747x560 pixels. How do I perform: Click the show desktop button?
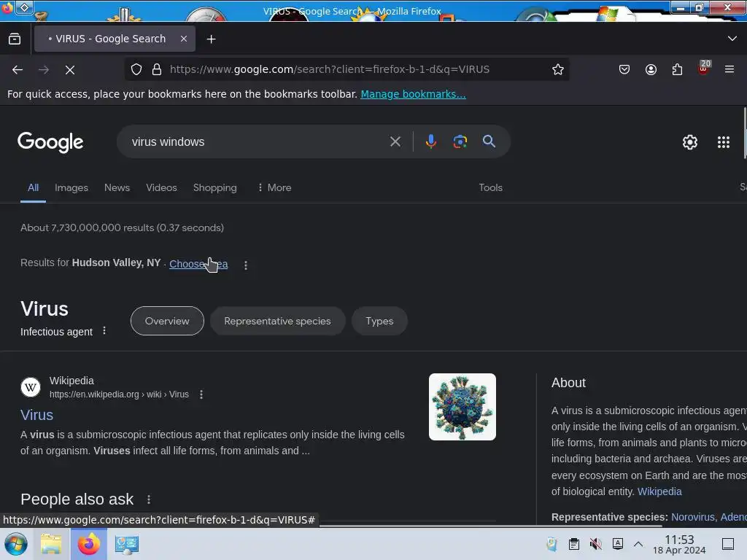pos(728,544)
